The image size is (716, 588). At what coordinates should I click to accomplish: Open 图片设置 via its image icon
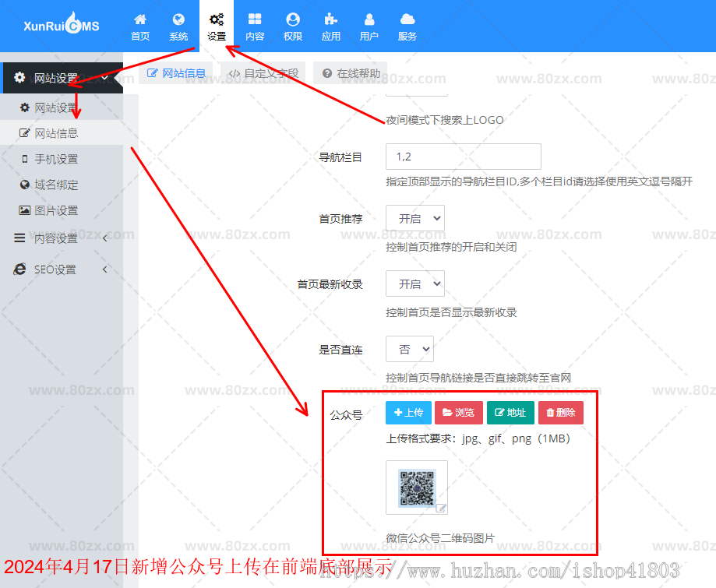coord(26,210)
